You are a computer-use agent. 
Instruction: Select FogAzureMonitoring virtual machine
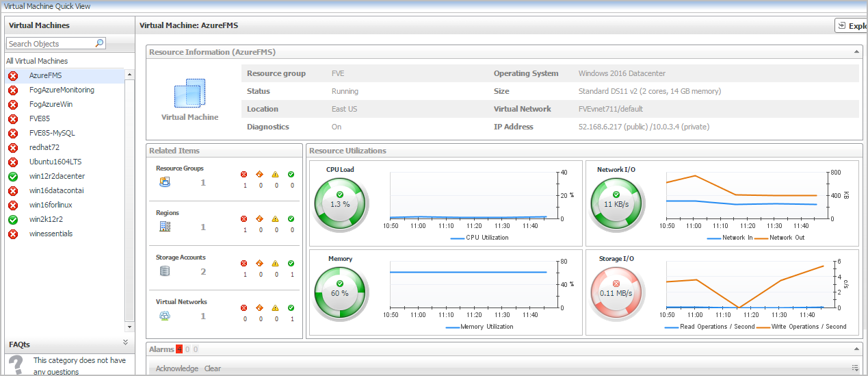click(62, 90)
